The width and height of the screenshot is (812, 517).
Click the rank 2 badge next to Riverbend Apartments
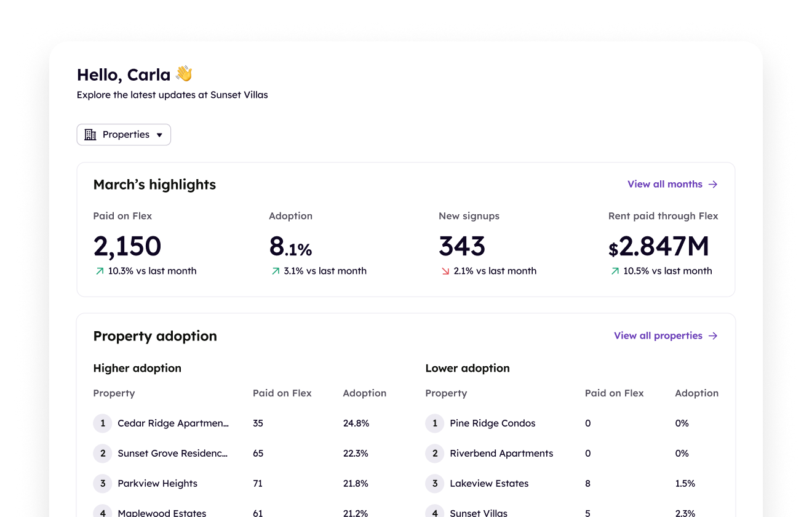pyautogui.click(x=434, y=454)
